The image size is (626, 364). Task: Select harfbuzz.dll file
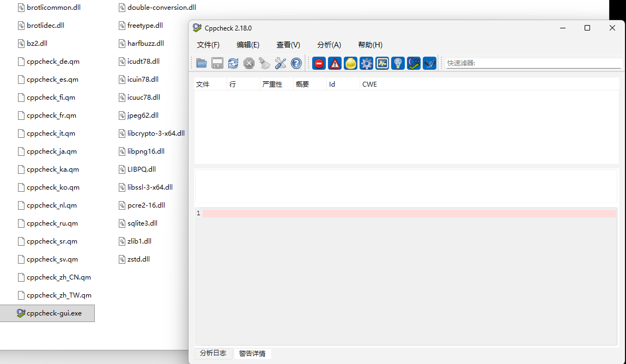(141, 43)
